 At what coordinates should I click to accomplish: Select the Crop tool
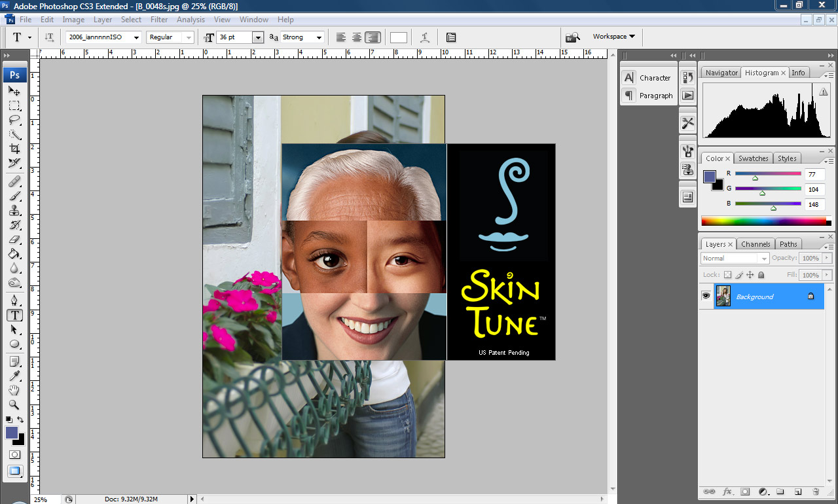[14, 149]
